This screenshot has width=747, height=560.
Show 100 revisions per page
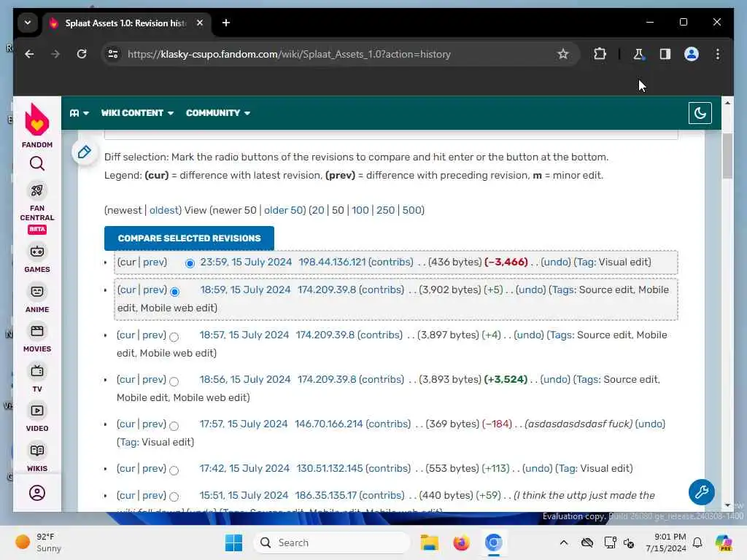pos(360,210)
